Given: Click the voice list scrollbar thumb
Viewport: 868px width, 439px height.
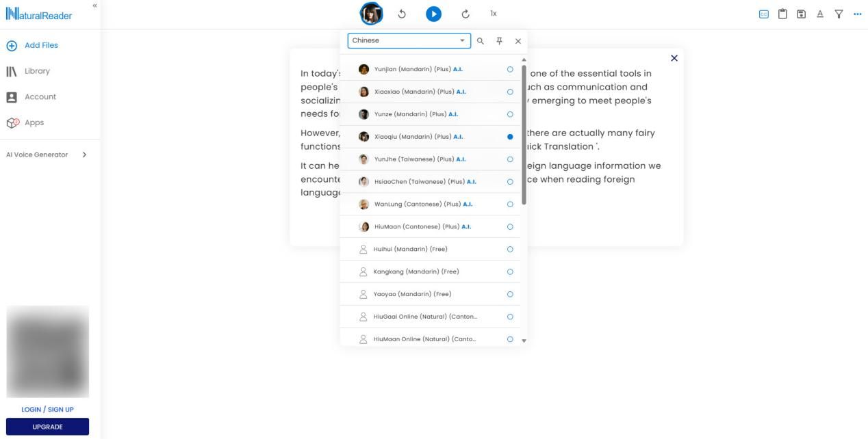Looking at the screenshot, I should coord(524,135).
